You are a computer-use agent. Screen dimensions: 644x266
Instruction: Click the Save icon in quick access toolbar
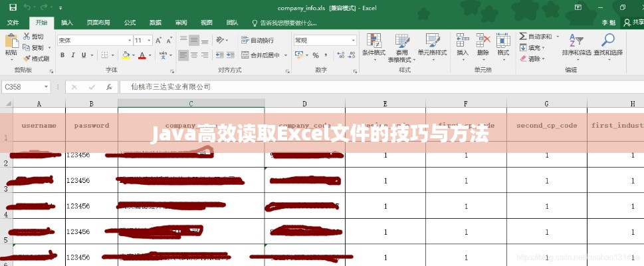click(13, 7)
